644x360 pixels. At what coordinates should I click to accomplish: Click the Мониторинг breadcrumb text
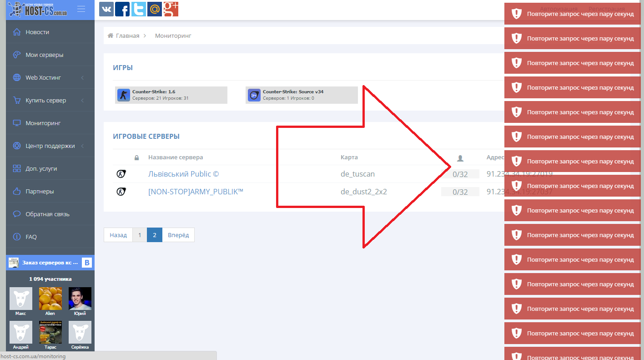(173, 35)
